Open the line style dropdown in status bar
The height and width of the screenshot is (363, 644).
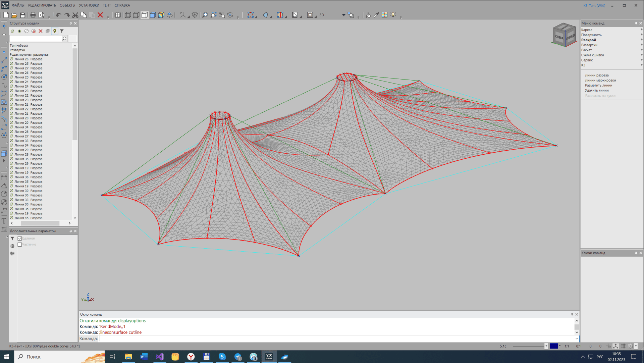tap(546, 346)
